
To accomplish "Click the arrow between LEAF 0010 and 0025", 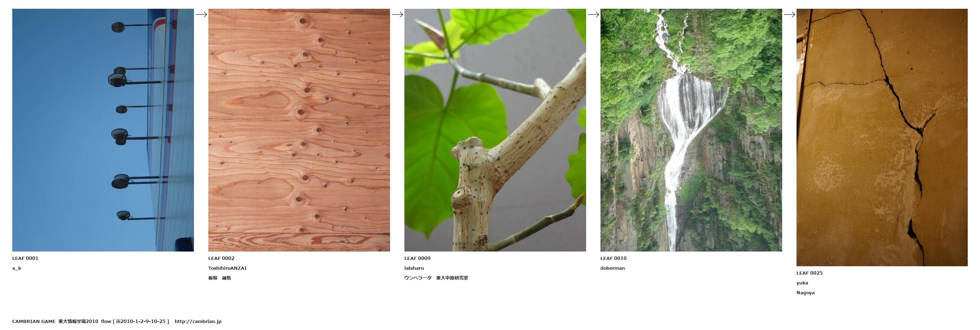I will (790, 14).
